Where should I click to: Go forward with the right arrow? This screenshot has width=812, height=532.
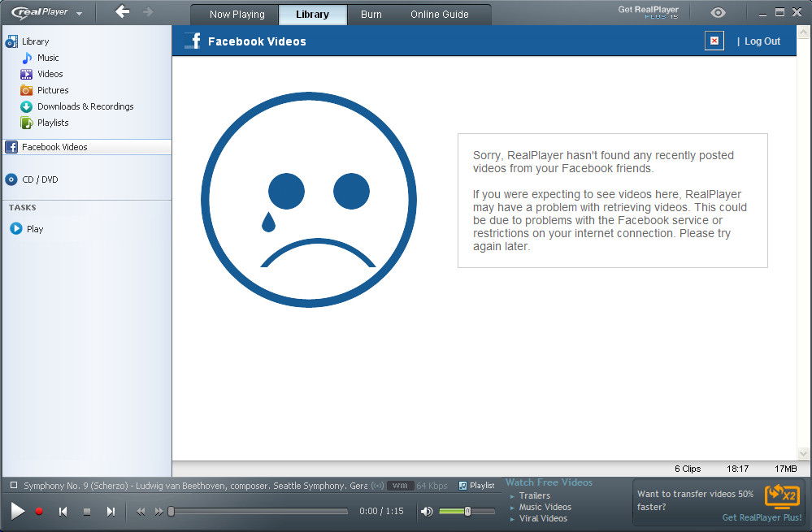point(148,11)
